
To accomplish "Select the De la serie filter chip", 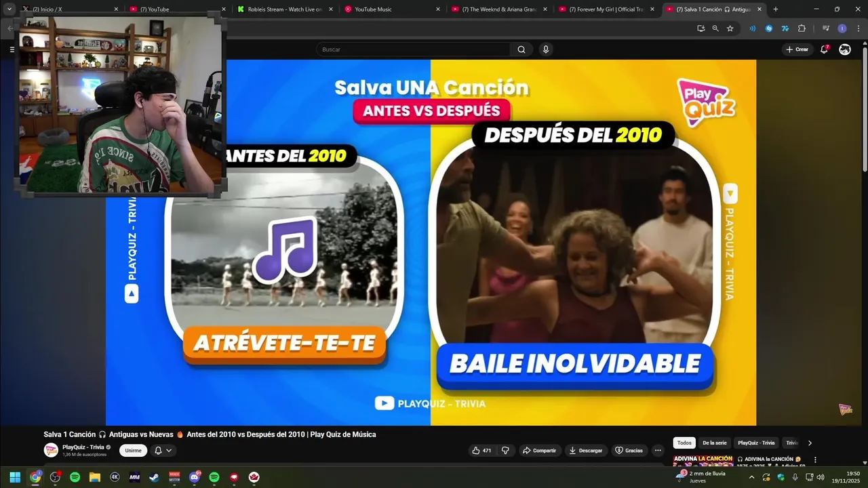I will pyautogui.click(x=715, y=443).
